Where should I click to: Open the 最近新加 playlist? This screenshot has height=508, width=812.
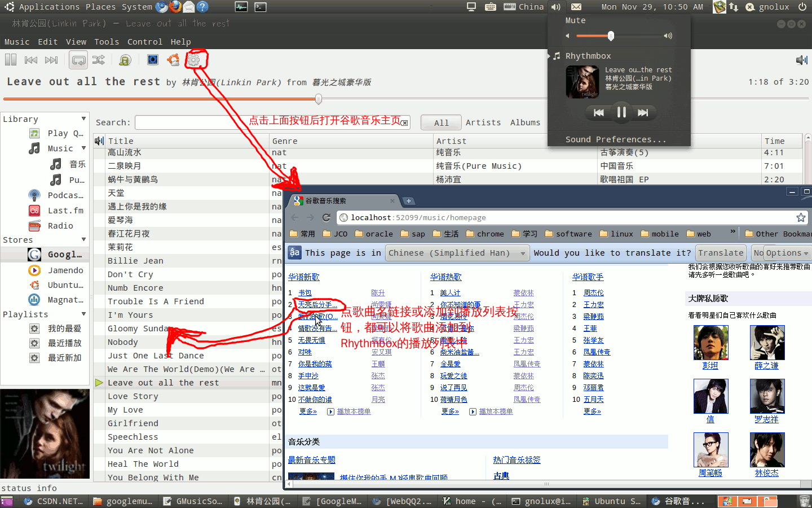[x=56, y=358]
